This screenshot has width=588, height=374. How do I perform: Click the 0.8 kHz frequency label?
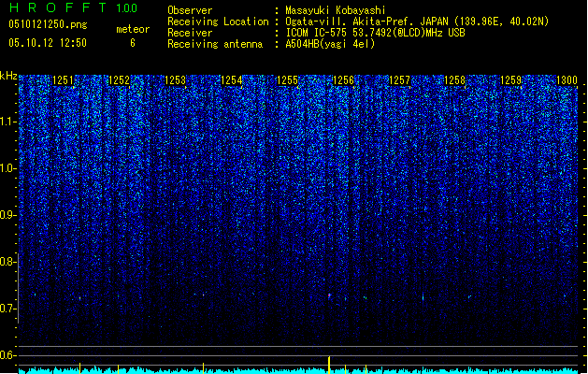[8, 262]
